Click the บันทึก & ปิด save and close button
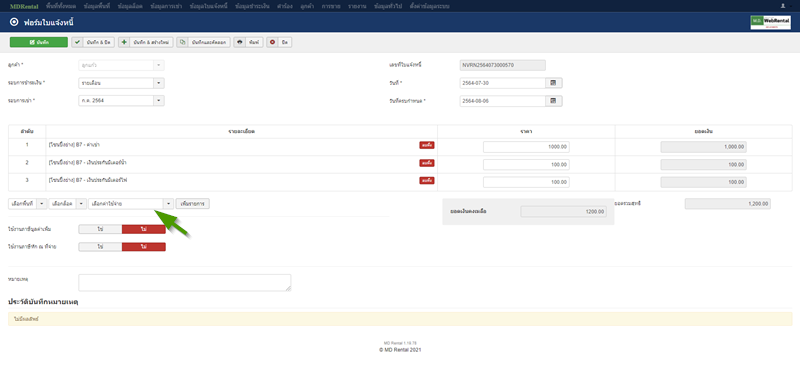800x385 pixels. point(93,42)
